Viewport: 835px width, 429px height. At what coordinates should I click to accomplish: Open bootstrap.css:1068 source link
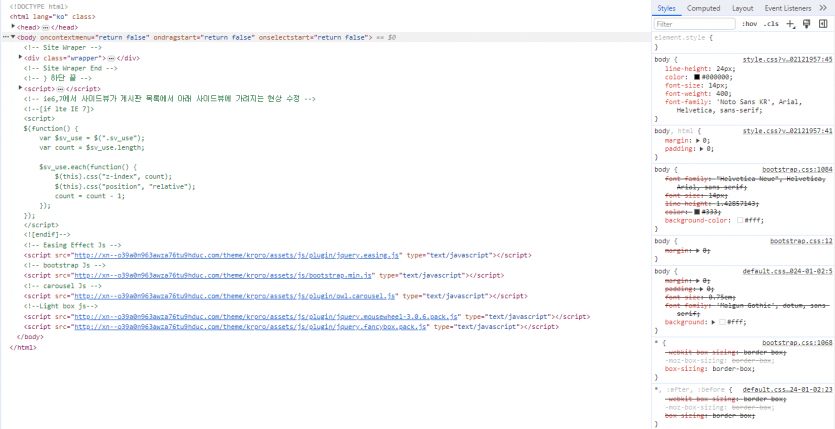pos(797,343)
